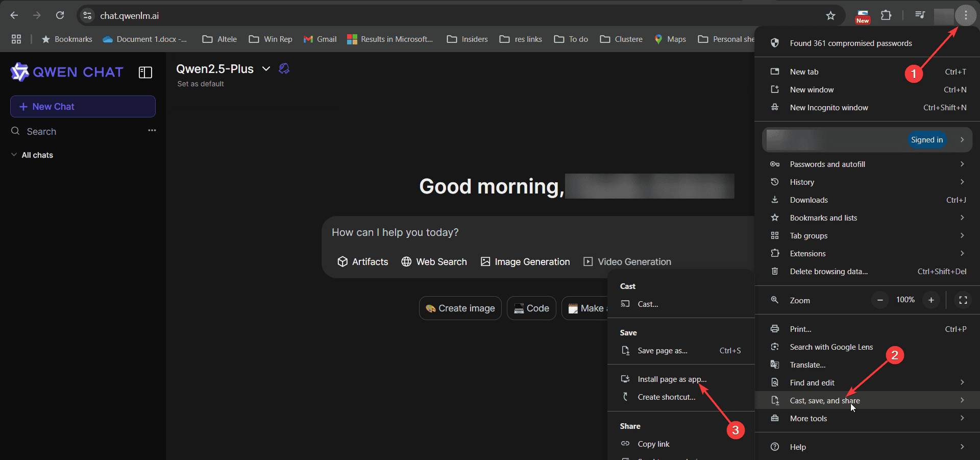Expand the Qwen2.5-Plus model dropdown

(266, 69)
